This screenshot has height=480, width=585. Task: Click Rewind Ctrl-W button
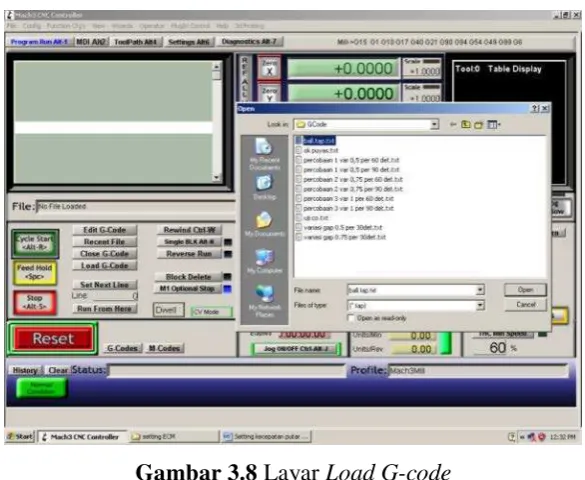point(190,230)
